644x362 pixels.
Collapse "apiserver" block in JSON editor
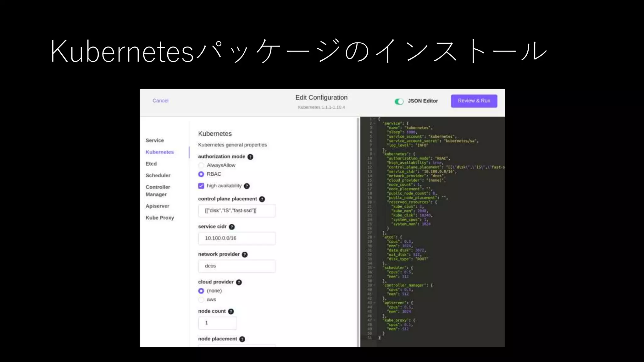pos(374,303)
